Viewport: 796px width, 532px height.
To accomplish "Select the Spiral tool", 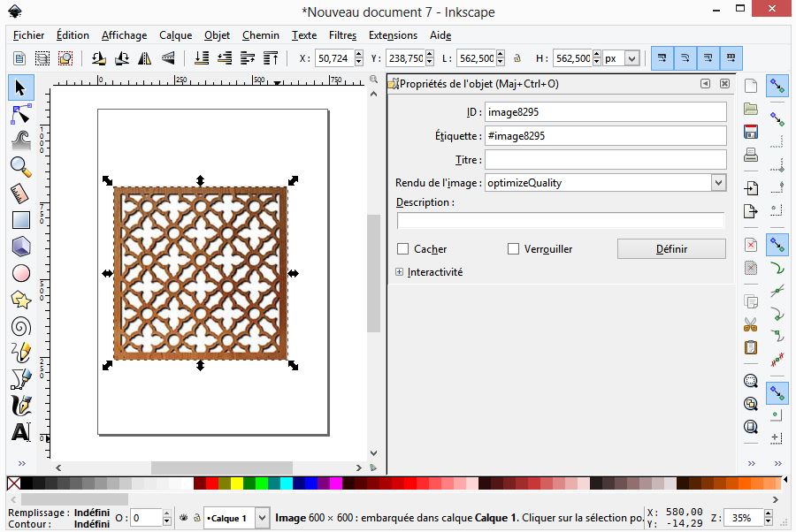I will [x=21, y=327].
